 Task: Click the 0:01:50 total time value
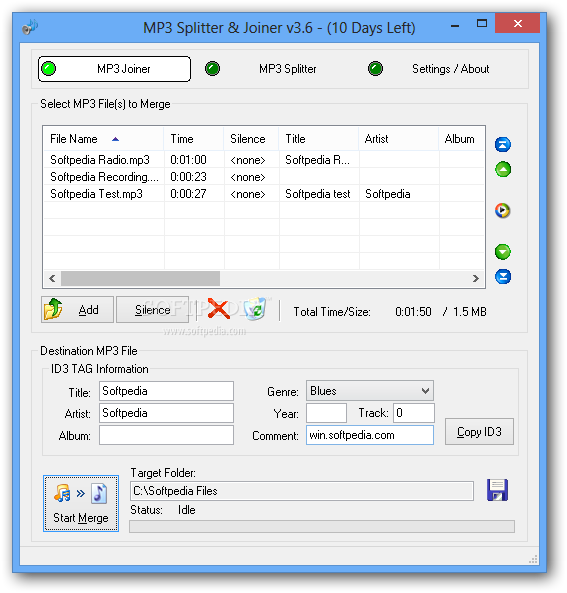pyautogui.click(x=413, y=312)
